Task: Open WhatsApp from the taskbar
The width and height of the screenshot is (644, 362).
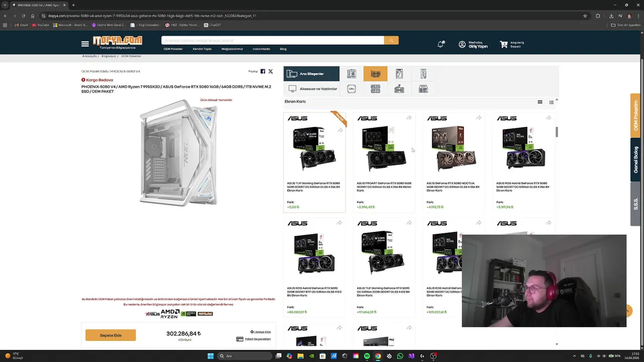Action: click(x=400, y=356)
